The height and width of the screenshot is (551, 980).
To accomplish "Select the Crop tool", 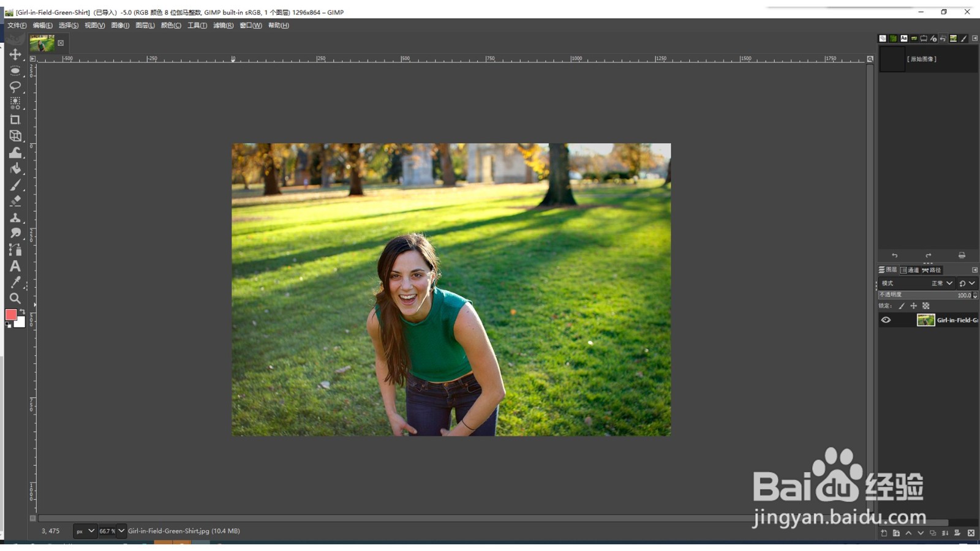I will click(15, 119).
